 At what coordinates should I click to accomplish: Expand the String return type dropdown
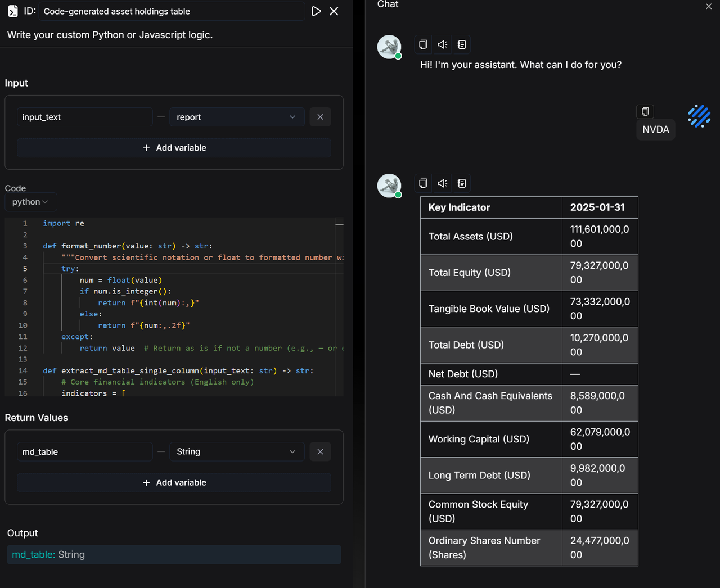coord(236,451)
